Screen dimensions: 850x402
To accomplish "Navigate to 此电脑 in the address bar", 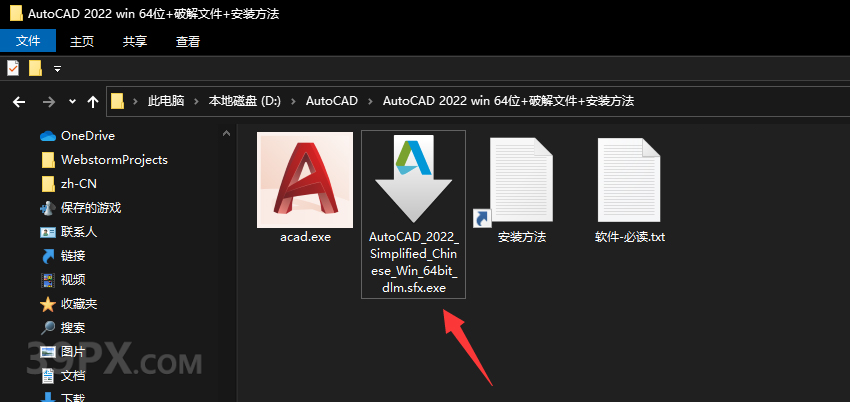I will (166, 101).
